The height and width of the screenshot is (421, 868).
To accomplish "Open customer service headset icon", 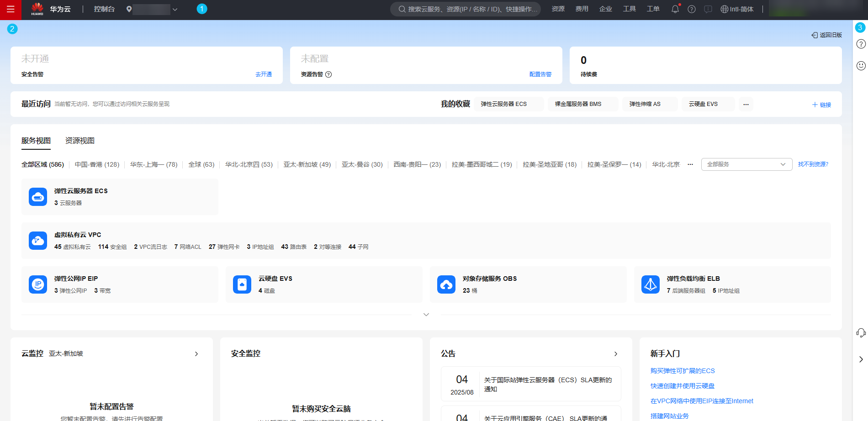I will pos(861,333).
